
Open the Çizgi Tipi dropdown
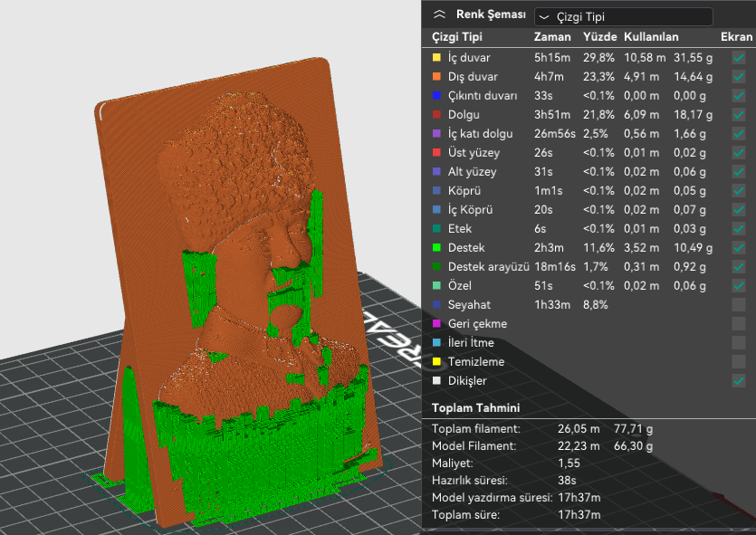tap(623, 16)
